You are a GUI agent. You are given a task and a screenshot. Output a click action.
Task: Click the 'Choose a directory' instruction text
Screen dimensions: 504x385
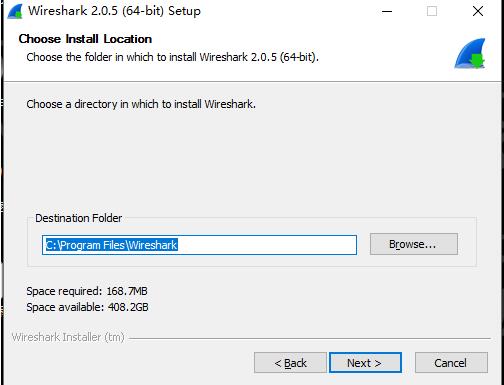(141, 104)
